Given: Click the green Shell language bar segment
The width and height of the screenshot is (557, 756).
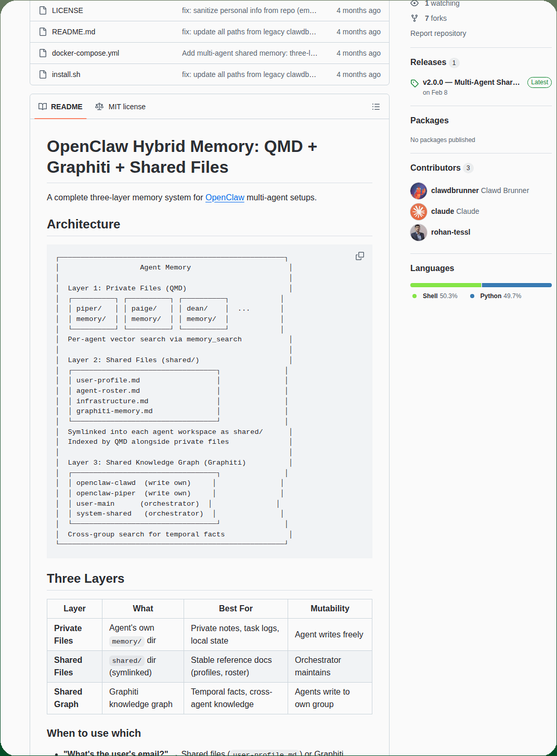Looking at the screenshot, I should (446, 285).
